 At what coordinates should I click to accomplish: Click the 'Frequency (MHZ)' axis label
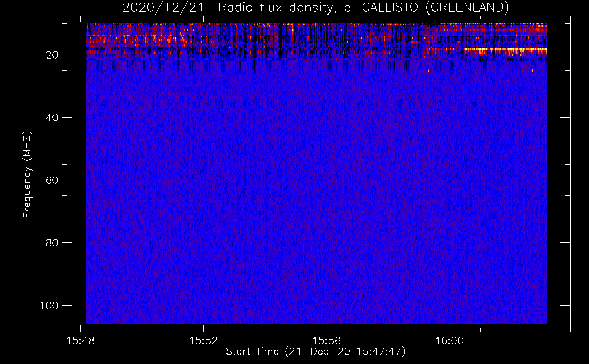(27, 174)
